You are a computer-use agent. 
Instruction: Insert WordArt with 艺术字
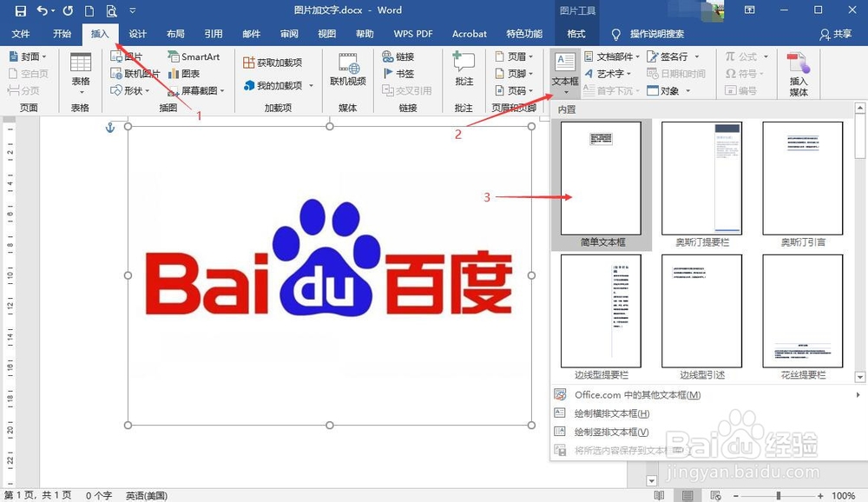(608, 74)
